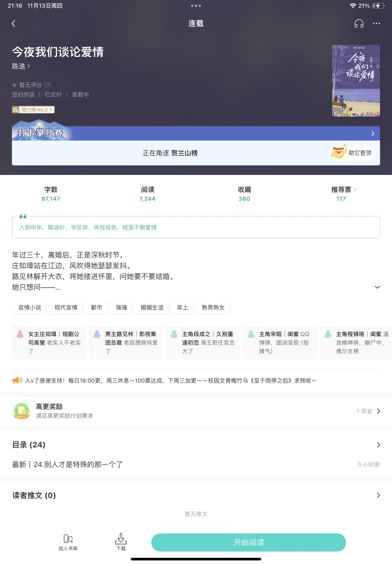
Task: Tap 助它登顶 to support the book
Action: point(352,153)
